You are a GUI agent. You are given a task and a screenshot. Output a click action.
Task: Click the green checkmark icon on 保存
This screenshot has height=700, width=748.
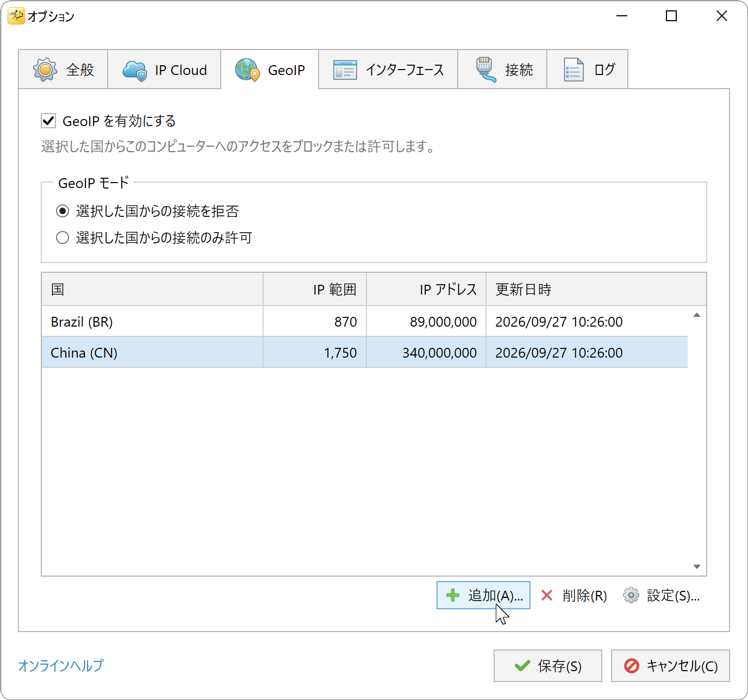click(x=522, y=666)
